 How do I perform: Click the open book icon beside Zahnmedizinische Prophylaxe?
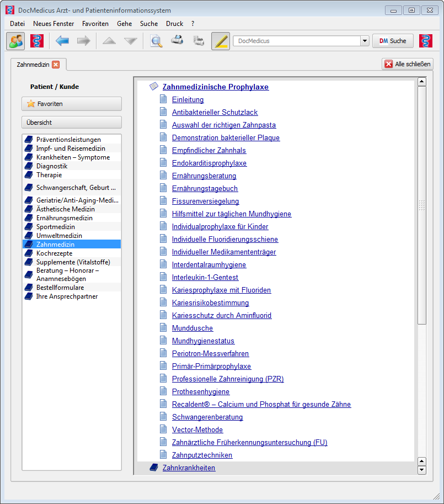click(x=154, y=86)
